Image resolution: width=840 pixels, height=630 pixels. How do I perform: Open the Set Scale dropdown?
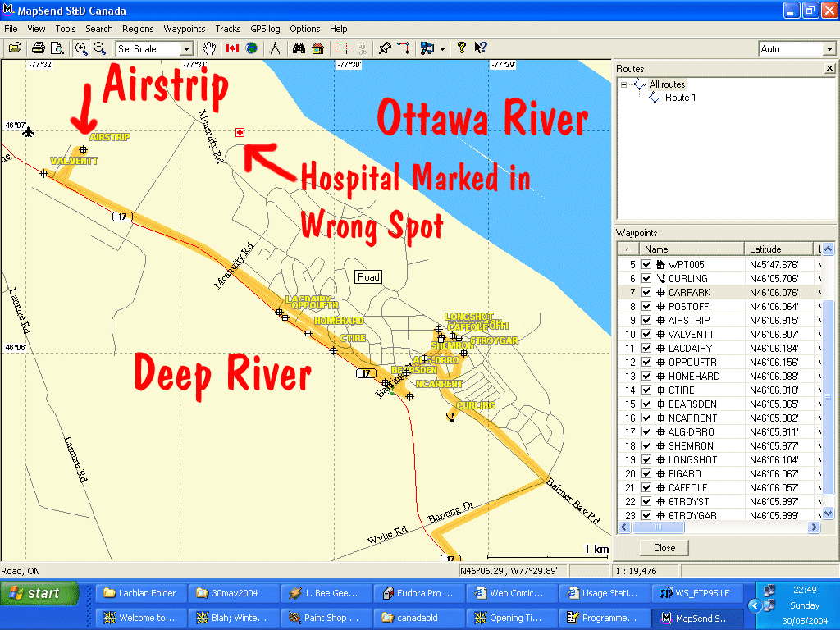pyautogui.click(x=186, y=49)
